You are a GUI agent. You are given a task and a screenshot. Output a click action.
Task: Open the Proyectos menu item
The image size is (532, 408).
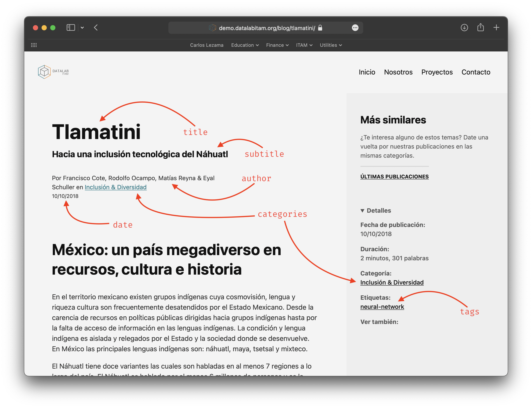[x=437, y=72]
